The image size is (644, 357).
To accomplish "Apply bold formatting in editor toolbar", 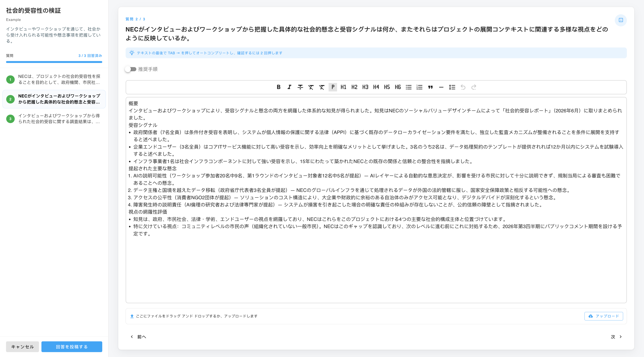I will tap(279, 87).
